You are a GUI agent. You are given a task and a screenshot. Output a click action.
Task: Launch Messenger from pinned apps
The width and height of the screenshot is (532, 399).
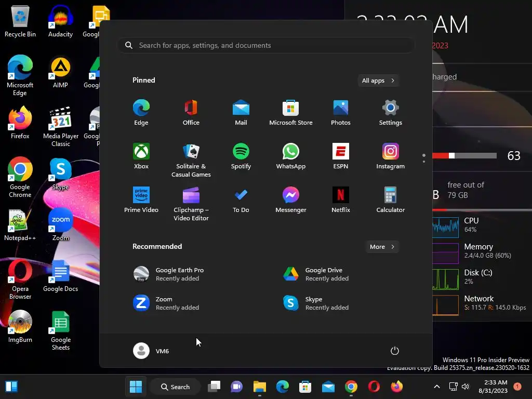click(291, 200)
